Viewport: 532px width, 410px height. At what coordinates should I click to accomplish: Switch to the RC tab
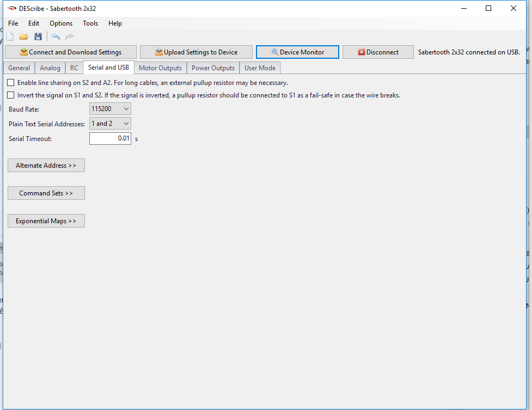[74, 68]
